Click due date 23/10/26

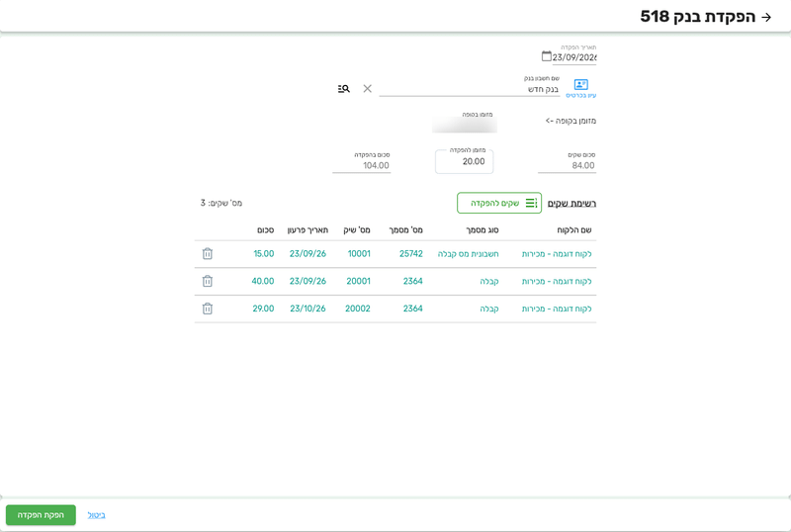click(x=308, y=308)
